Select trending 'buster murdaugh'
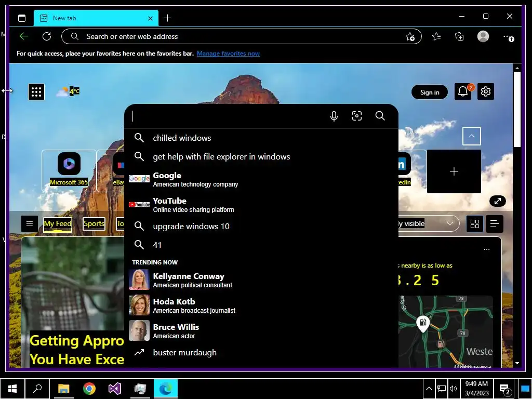Image resolution: width=532 pixels, height=399 pixels. click(261, 353)
